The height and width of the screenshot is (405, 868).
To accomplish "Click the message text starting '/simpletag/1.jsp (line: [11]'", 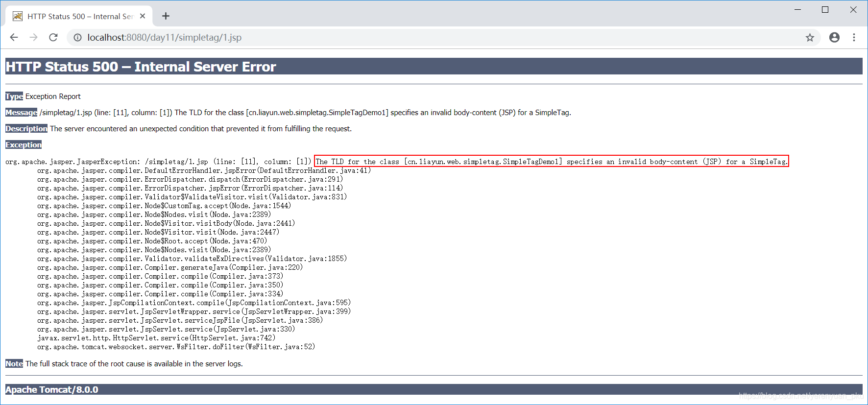I will [305, 113].
